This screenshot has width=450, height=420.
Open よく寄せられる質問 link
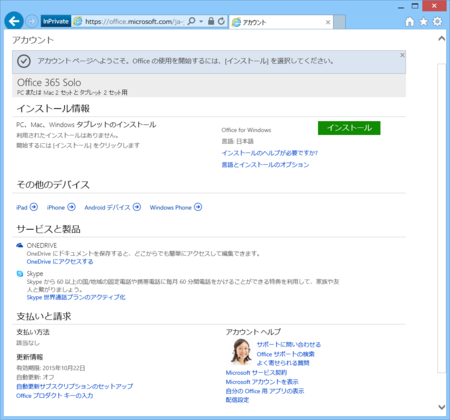pos(283,363)
